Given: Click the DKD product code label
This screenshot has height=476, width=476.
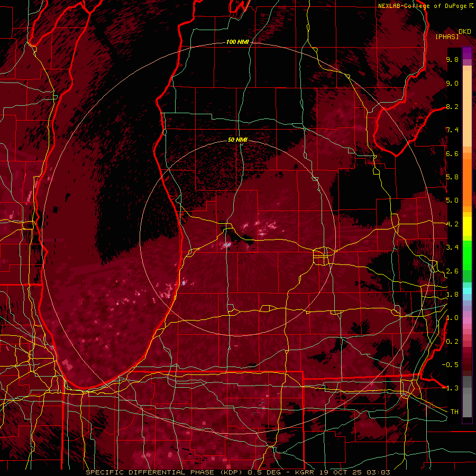Looking at the screenshot, I should (x=464, y=32).
